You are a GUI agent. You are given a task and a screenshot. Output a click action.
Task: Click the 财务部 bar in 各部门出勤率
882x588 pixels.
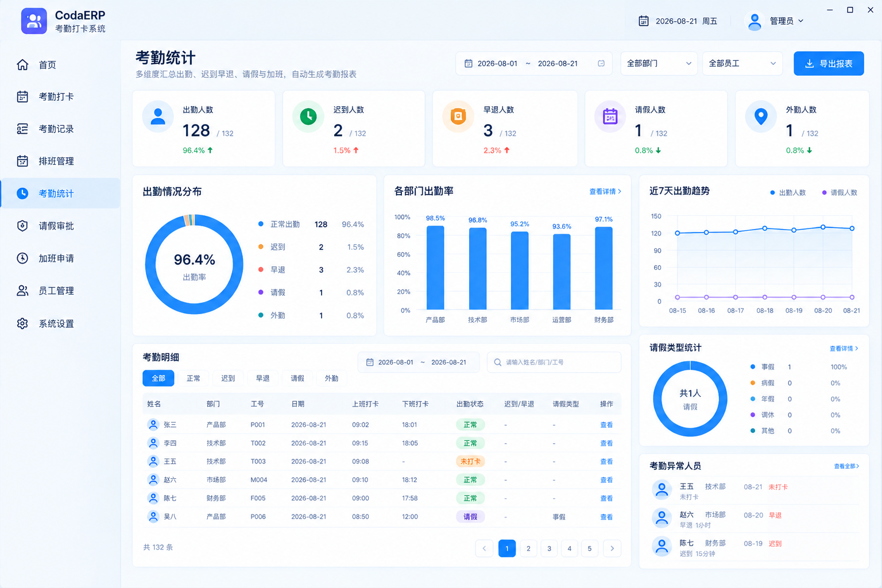coord(604,268)
